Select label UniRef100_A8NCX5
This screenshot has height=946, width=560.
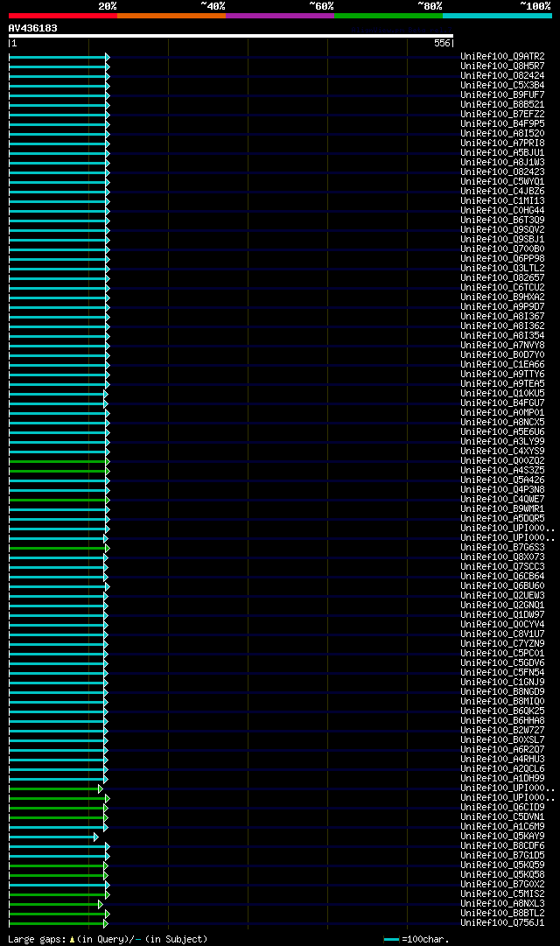502,423
